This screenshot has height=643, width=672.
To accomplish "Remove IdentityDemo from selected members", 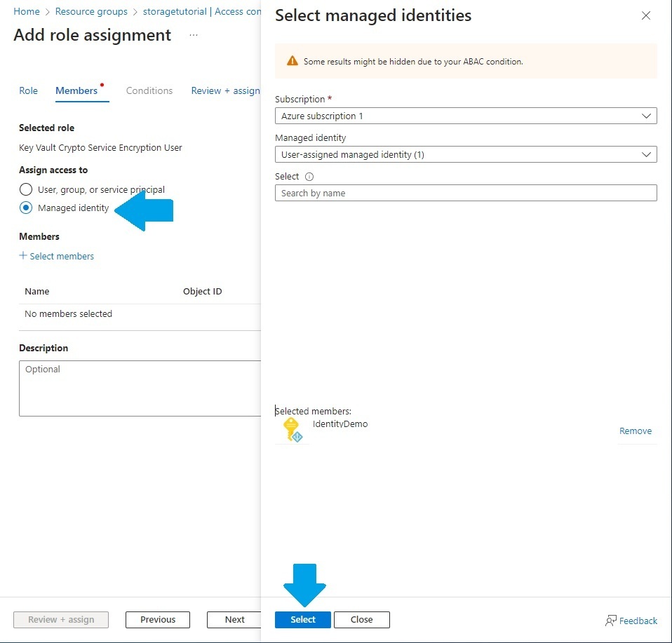I will coord(635,431).
